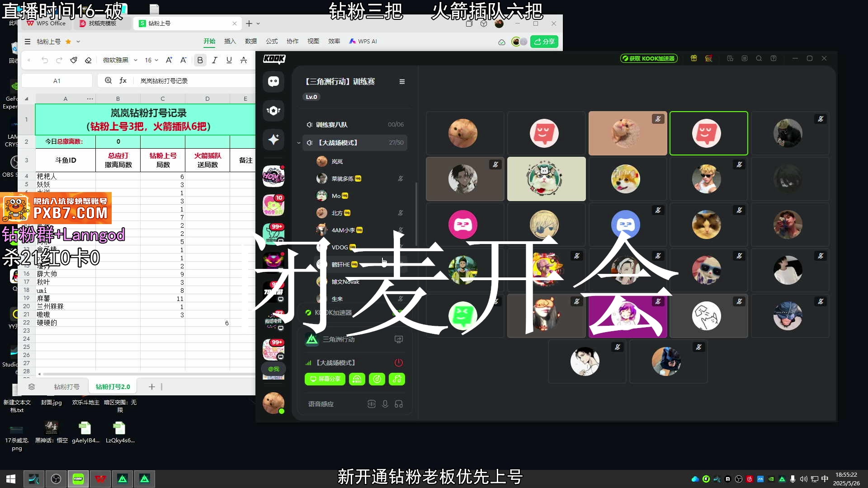
Task: Click the green REC recording button
Action: [357, 379]
